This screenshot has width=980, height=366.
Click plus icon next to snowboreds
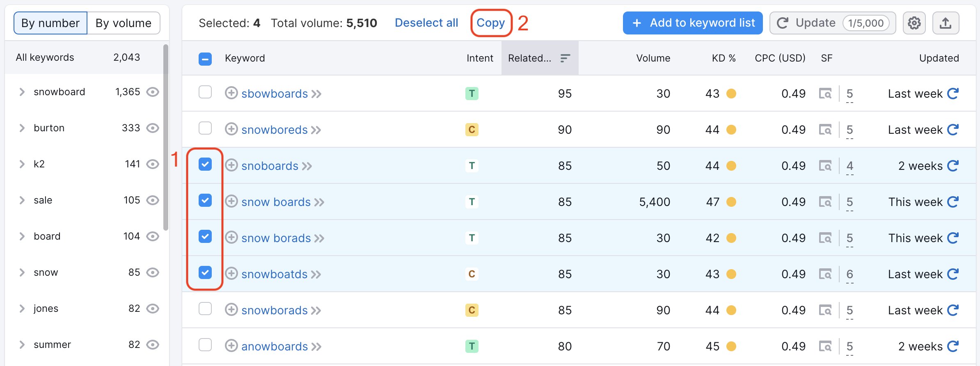(x=231, y=129)
